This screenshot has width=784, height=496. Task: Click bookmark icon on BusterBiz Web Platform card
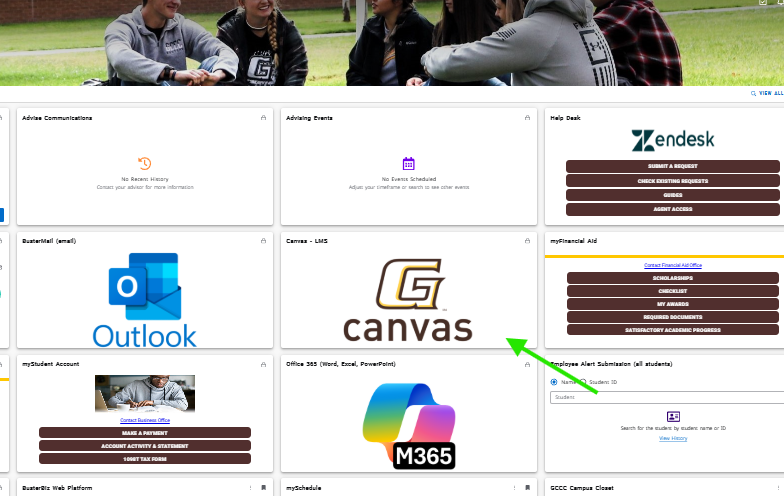click(264, 488)
